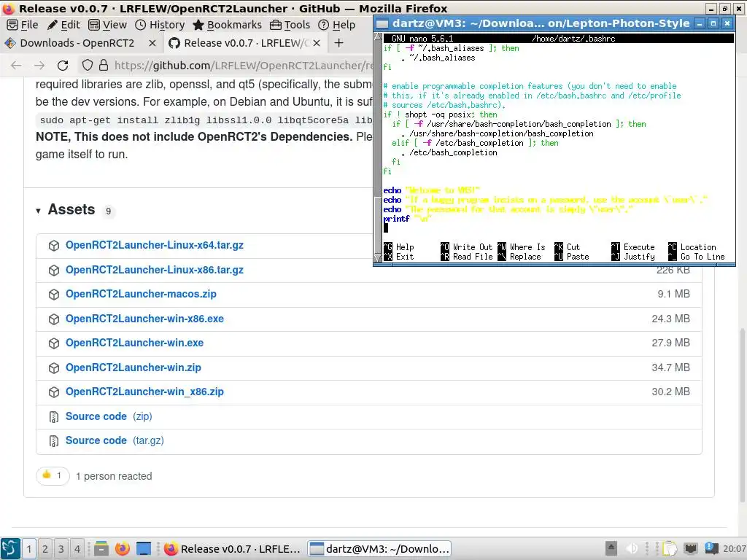747x560 pixels.
Task: Close the Downloads - OpenRCT2 tab
Action: coord(152,43)
